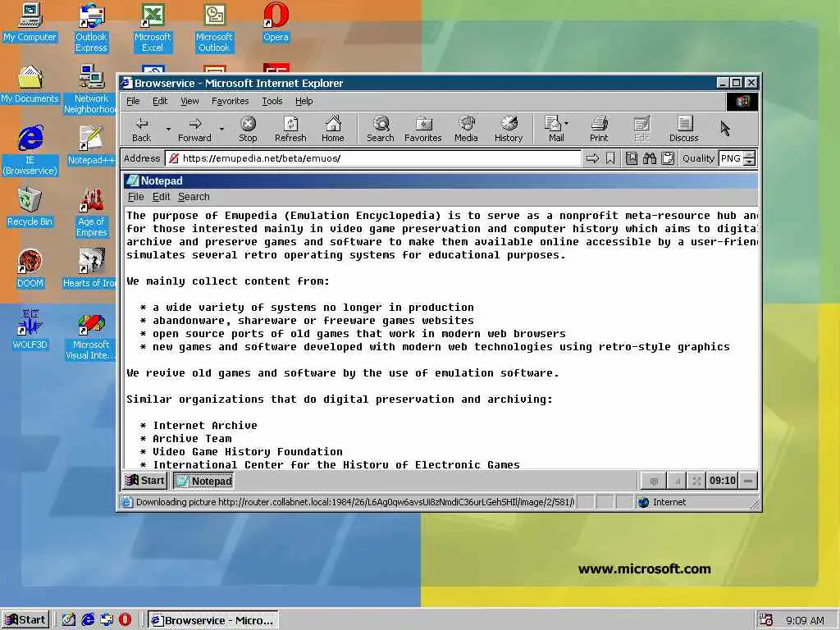Launch DOOM desktop shortcut

click(x=30, y=268)
